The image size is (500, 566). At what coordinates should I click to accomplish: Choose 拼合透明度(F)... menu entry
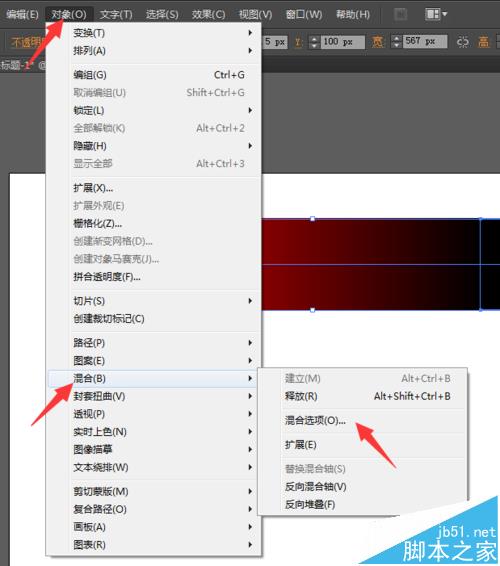(154, 277)
